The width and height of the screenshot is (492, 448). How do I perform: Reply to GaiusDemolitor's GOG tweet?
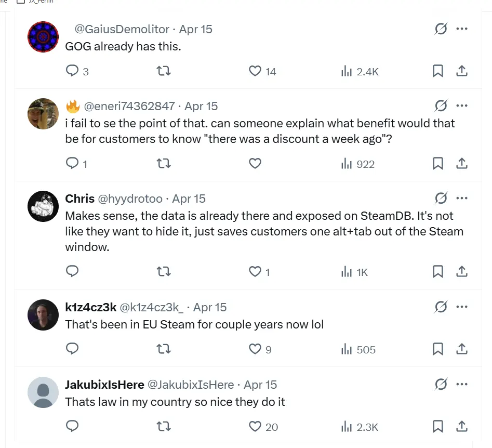(x=72, y=71)
